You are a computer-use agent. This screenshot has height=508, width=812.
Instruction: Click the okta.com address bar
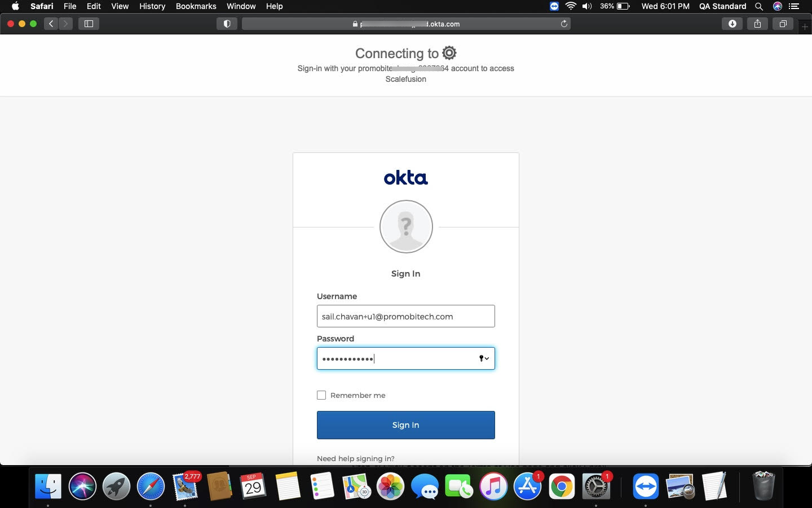[x=406, y=24]
